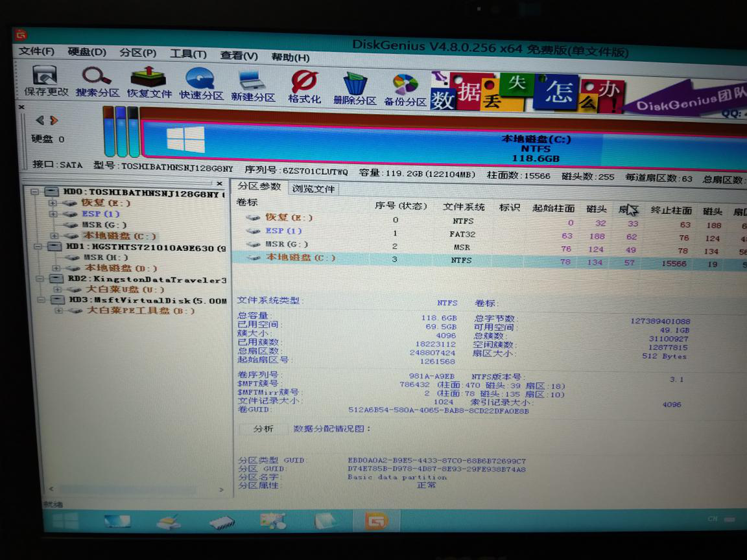Click the 文件系统 column header
The width and height of the screenshot is (747, 560).
[x=464, y=207]
